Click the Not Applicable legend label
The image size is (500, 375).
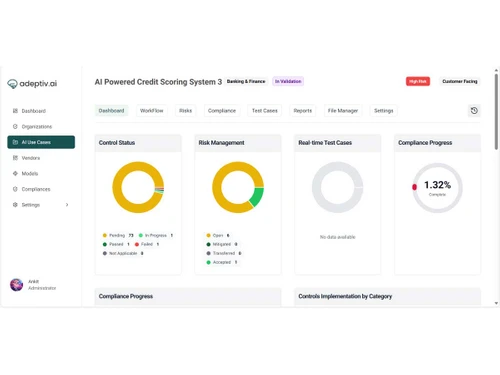click(x=123, y=253)
